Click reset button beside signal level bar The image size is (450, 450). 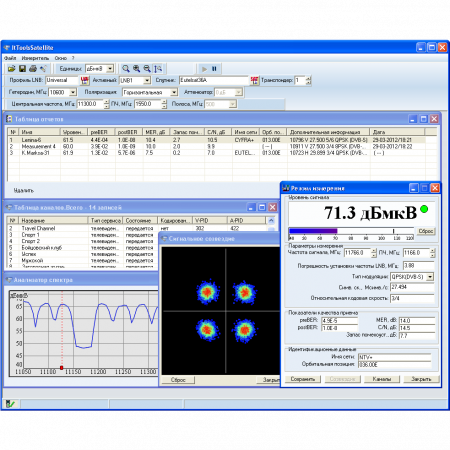[425, 231]
